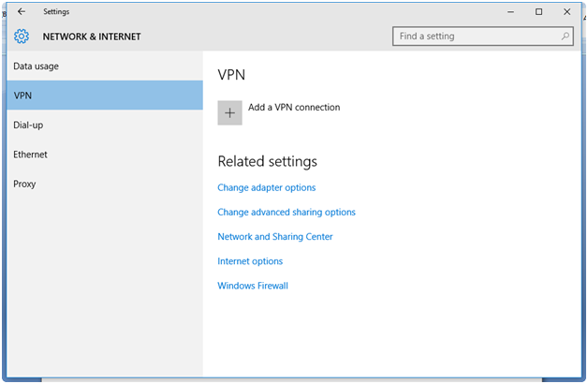Viewport: 588px width, 384px height.
Task: Open the Proxy settings page
Action: pyautogui.click(x=24, y=184)
